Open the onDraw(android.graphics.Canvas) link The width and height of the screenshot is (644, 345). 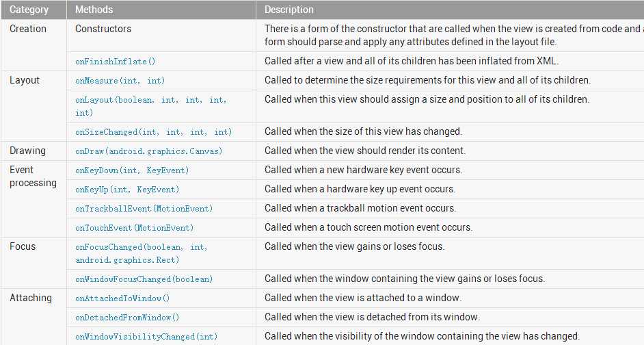click(x=148, y=151)
